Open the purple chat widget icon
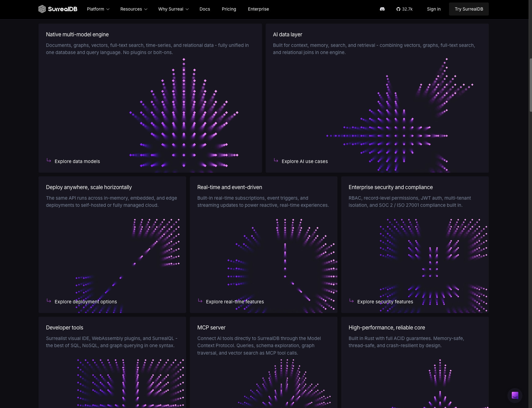Screen dimensions: 532x408 515,395
